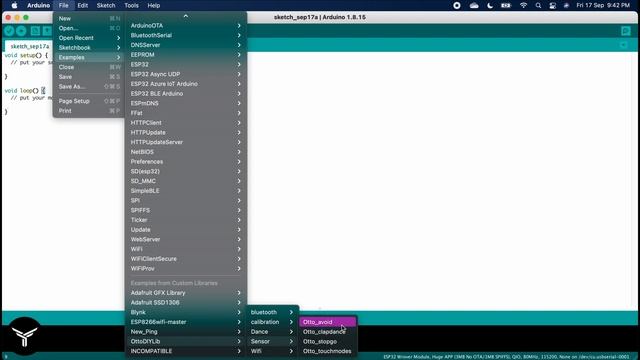The image size is (640, 360).
Task: Open the Otto_stopgo example
Action: point(328,342)
